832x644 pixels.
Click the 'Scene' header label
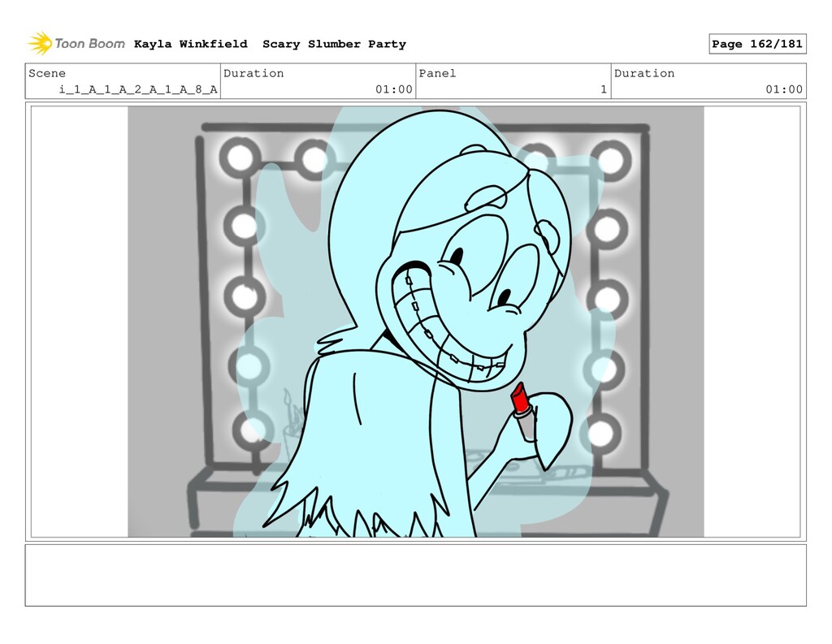point(47,73)
